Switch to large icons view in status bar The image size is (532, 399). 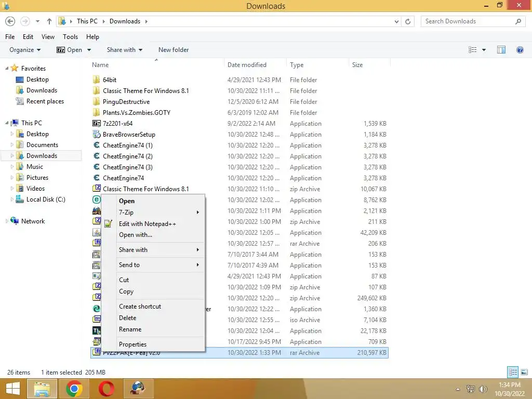(x=524, y=372)
